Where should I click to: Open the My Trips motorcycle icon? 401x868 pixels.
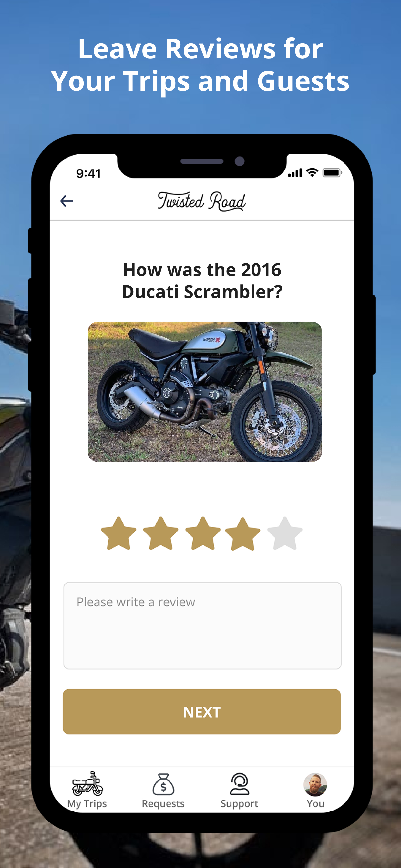tap(87, 784)
